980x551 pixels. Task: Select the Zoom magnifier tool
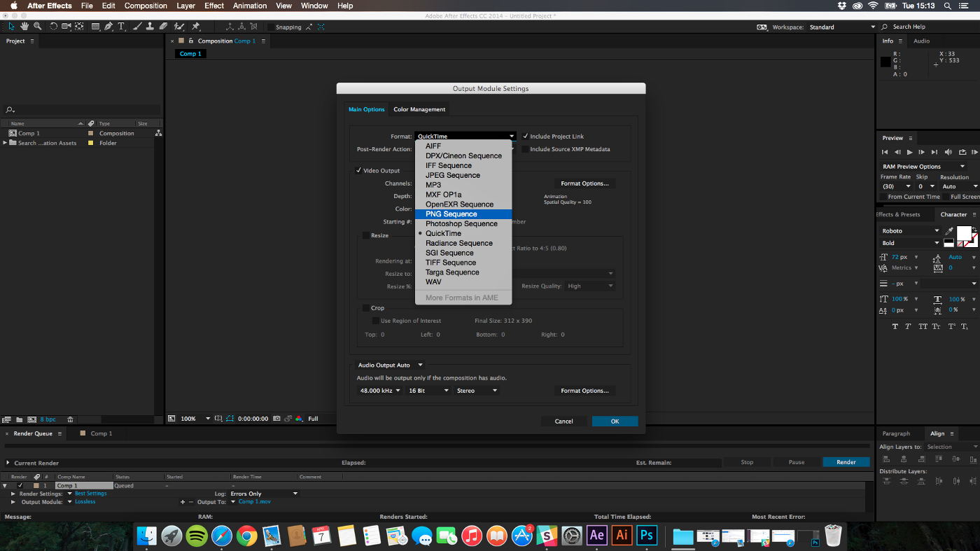38,27
